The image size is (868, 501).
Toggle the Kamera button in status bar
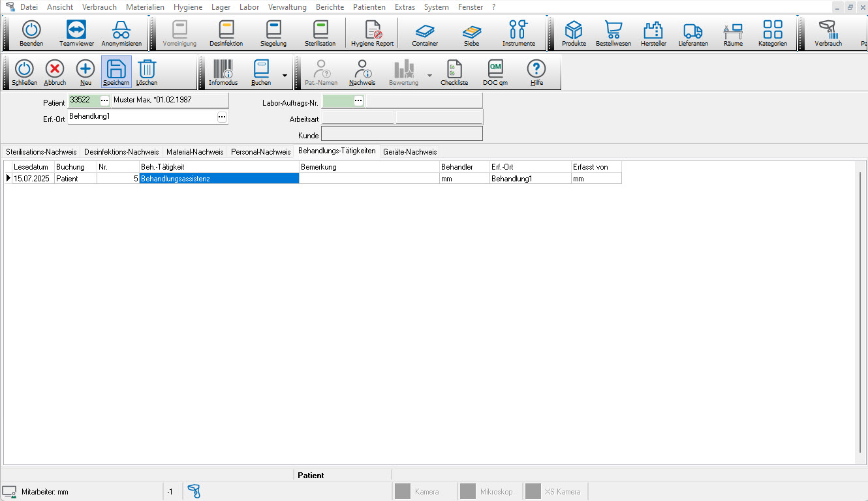418,491
